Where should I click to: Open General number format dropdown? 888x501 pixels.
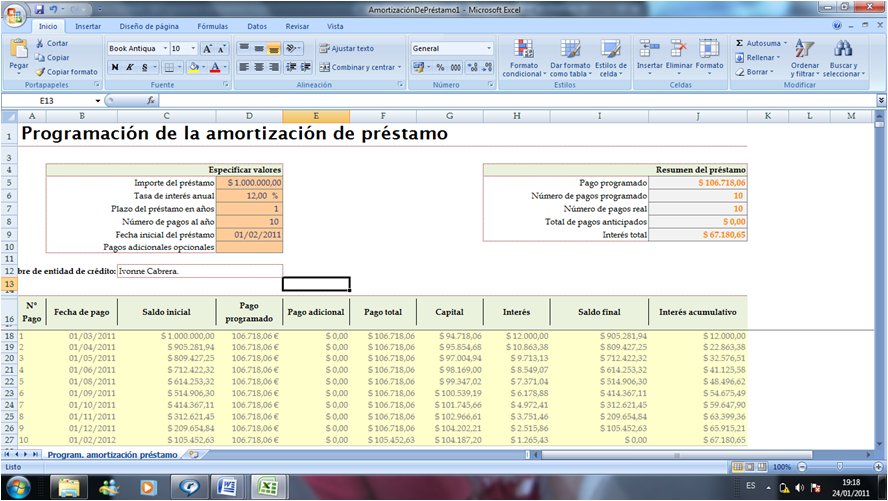pyautogui.click(x=489, y=49)
